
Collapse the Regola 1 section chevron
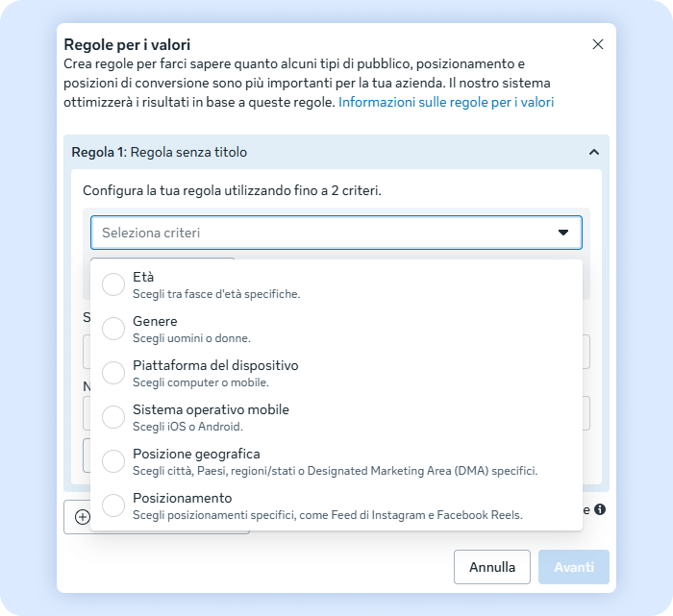(593, 152)
